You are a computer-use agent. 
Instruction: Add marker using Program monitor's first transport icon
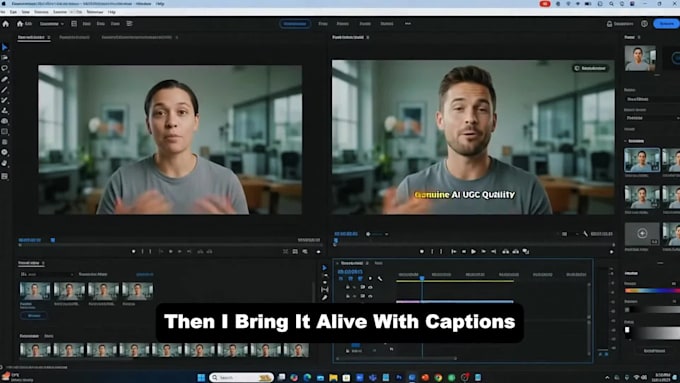(x=422, y=252)
